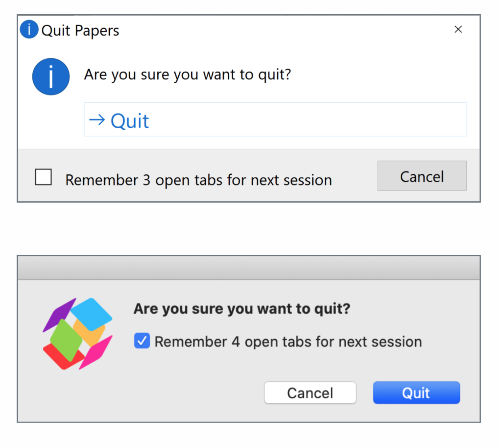The height and width of the screenshot is (448, 499).
Task: Click the arrow icon beside the Quit link
Action: tap(97, 120)
